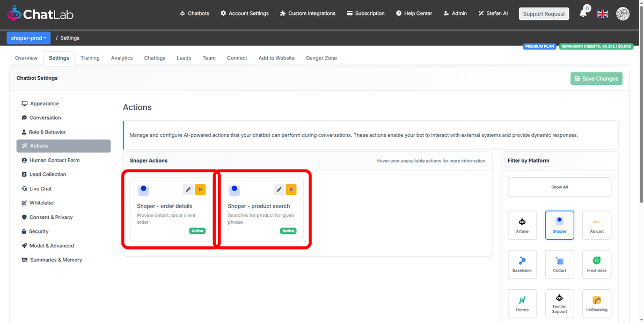Open the Support Request page
The width and height of the screenshot is (644, 323).
click(x=544, y=13)
